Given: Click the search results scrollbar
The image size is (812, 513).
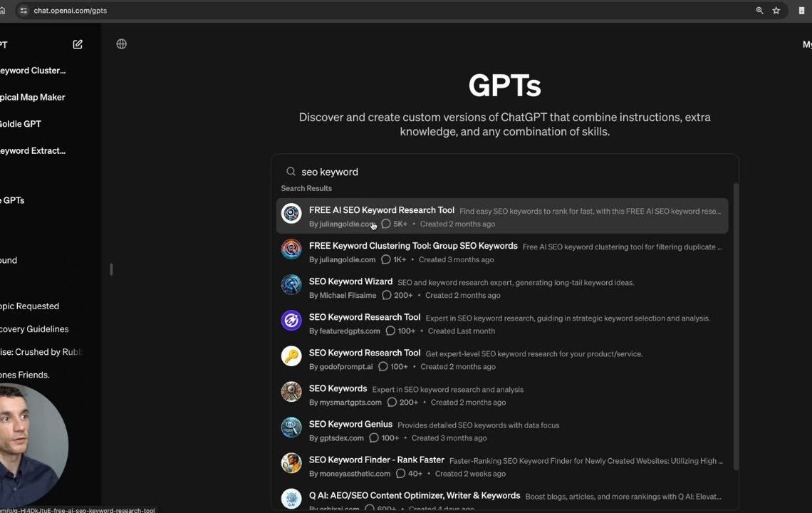Looking at the screenshot, I should [736, 326].
